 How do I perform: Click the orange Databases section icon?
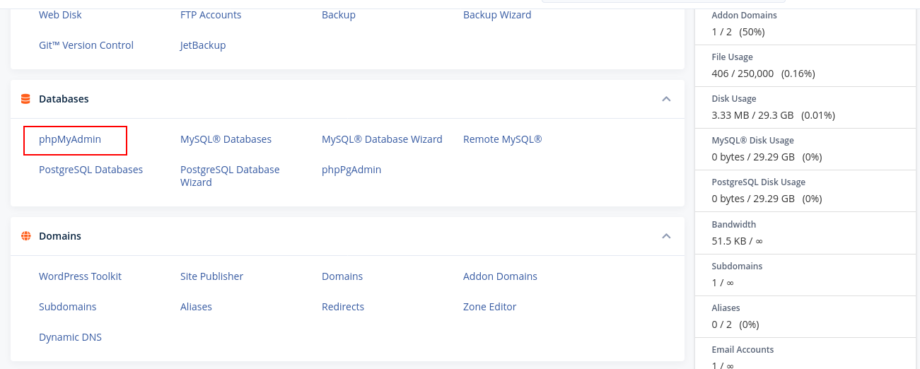(x=25, y=99)
